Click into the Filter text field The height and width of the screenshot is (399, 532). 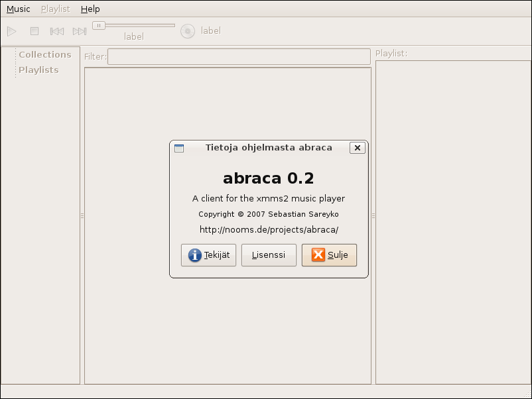pyautogui.click(x=239, y=57)
